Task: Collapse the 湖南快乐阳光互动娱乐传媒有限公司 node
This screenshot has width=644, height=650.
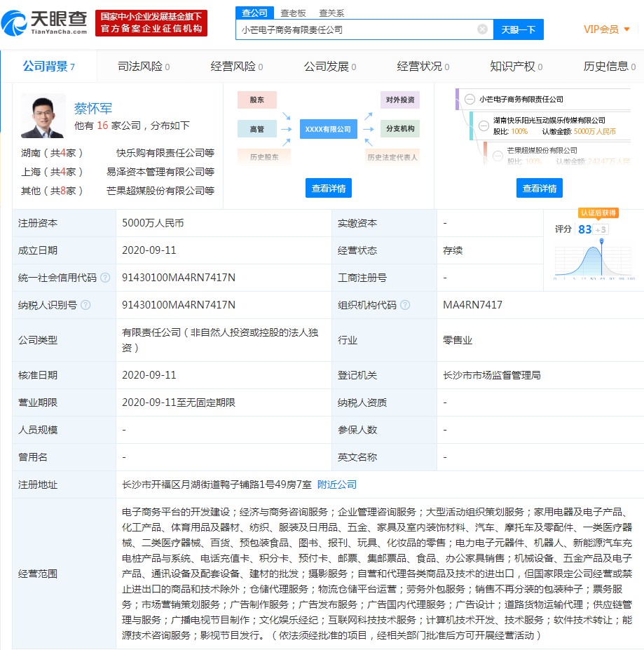Action: (x=484, y=126)
